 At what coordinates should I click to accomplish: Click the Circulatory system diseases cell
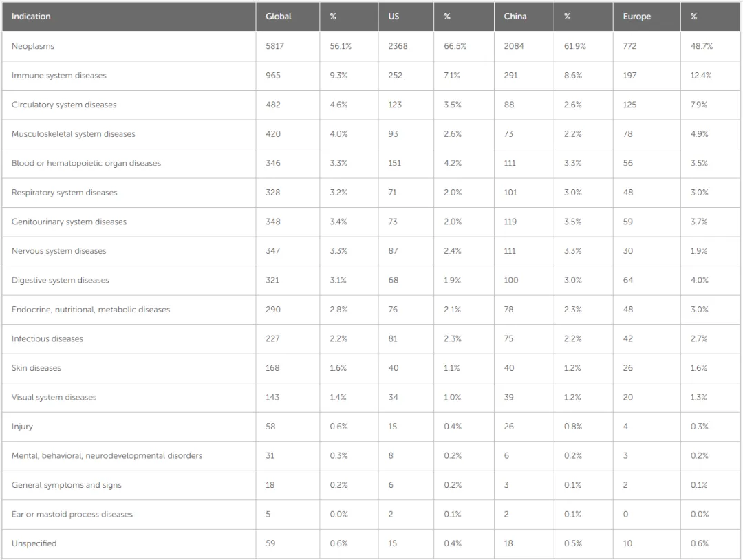[64, 105]
